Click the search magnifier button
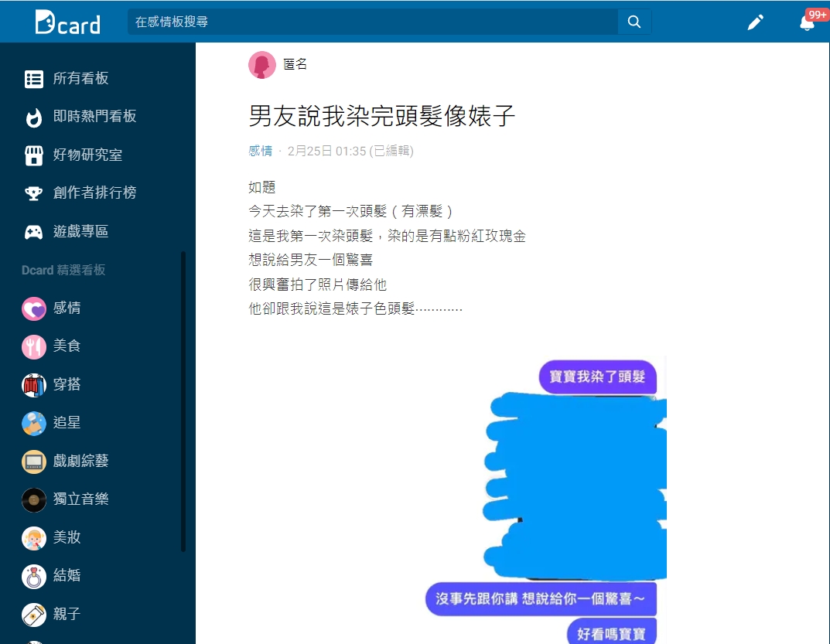The image size is (830, 644). tap(634, 22)
